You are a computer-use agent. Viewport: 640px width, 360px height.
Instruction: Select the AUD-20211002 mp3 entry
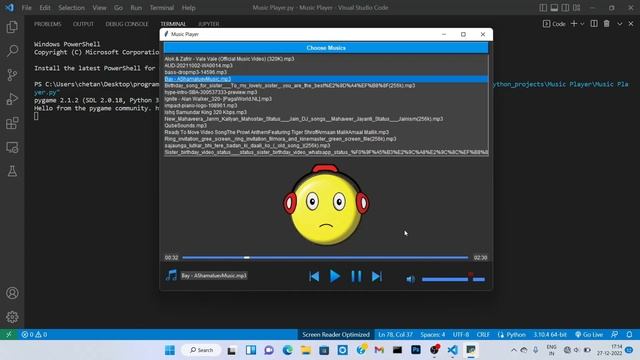[326, 65]
